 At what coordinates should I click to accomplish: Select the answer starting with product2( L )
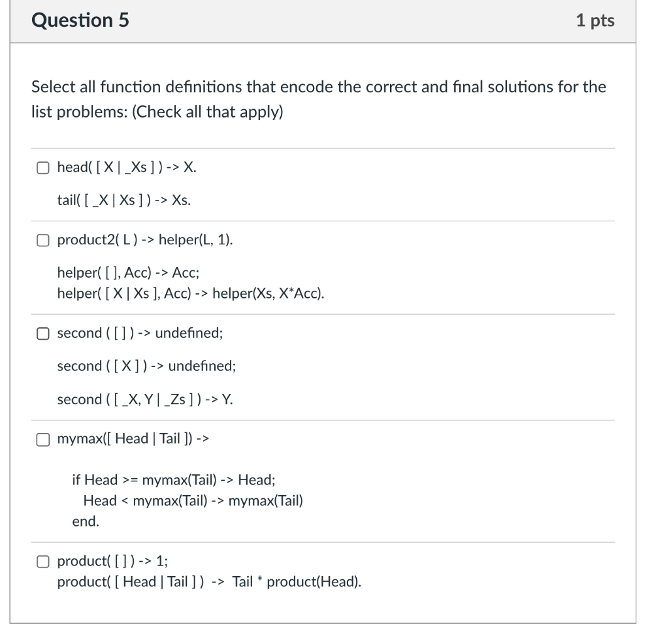pos(43,240)
